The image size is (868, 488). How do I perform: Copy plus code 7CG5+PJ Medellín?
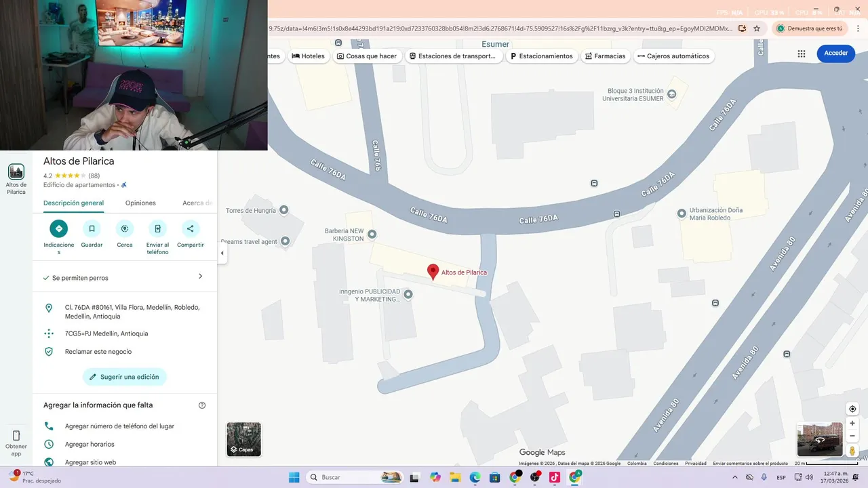click(x=125, y=333)
